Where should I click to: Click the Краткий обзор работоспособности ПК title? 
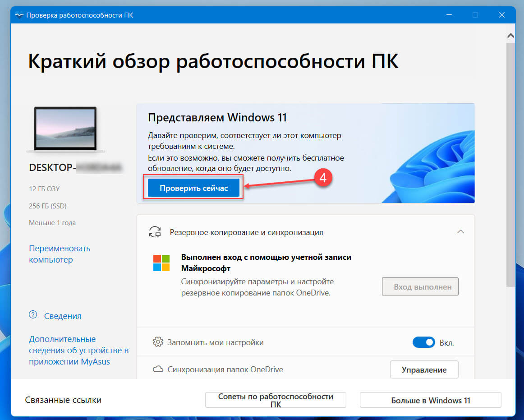[213, 61]
